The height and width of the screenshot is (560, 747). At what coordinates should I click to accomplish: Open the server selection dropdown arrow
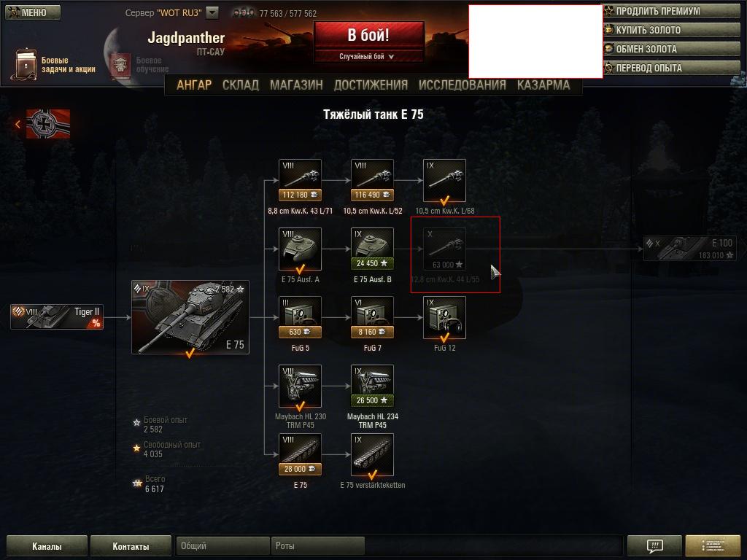point(212,13)
